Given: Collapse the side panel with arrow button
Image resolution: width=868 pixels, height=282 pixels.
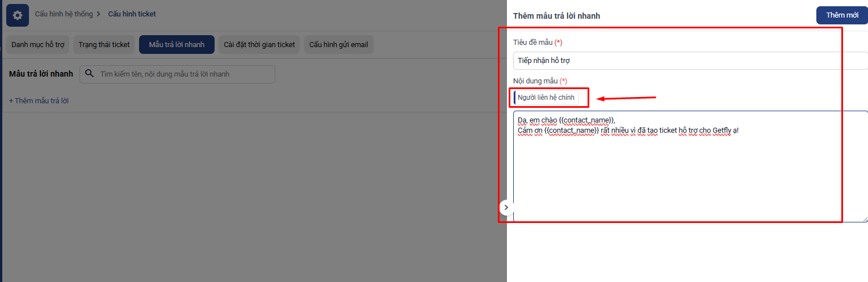Looking at the screenshot, I should (x=506, y=208).
